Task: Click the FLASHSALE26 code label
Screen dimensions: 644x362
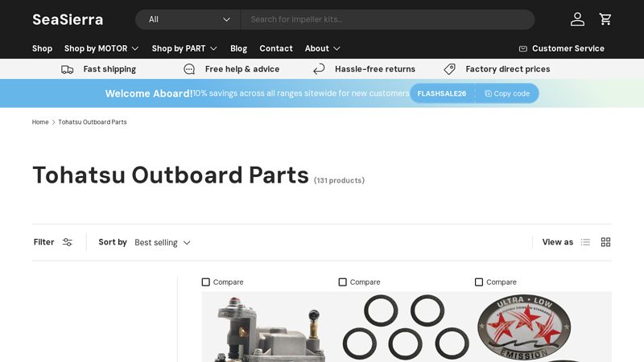Action: 441,93
